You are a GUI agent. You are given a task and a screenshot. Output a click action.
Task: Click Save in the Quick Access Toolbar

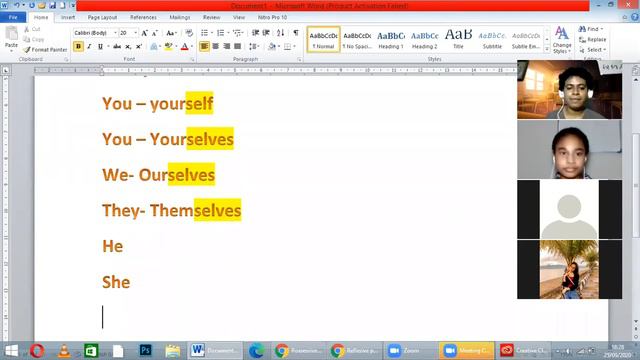point(53,5)
